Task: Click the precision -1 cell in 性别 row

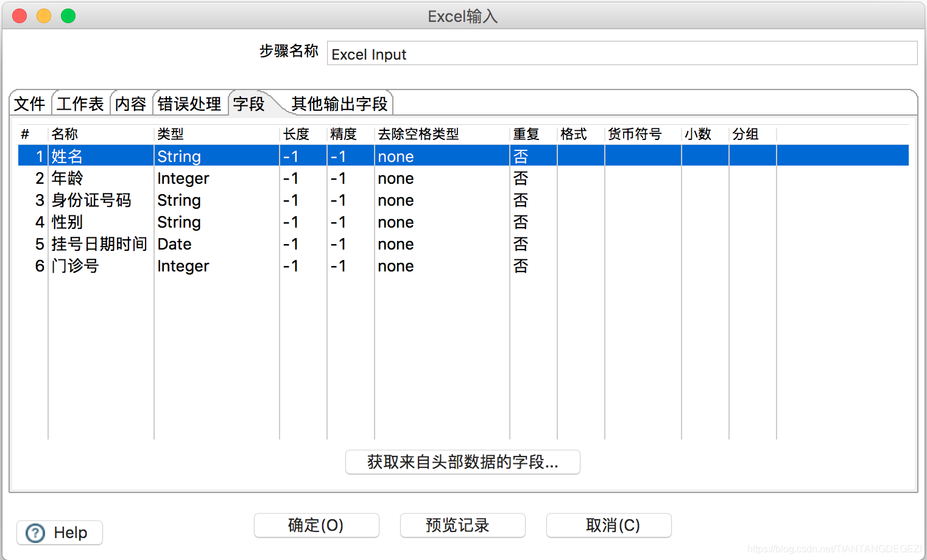Action: (x=350, y=222)
